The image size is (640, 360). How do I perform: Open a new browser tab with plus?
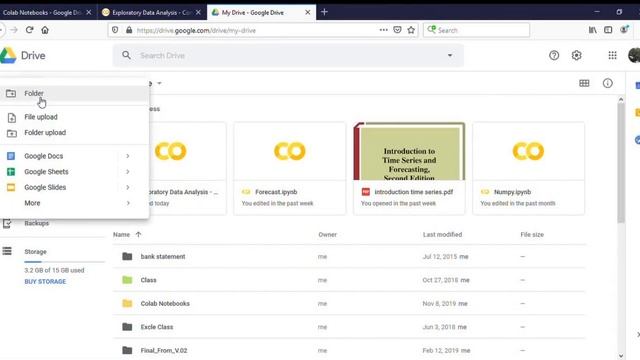(x=324, y=12)
